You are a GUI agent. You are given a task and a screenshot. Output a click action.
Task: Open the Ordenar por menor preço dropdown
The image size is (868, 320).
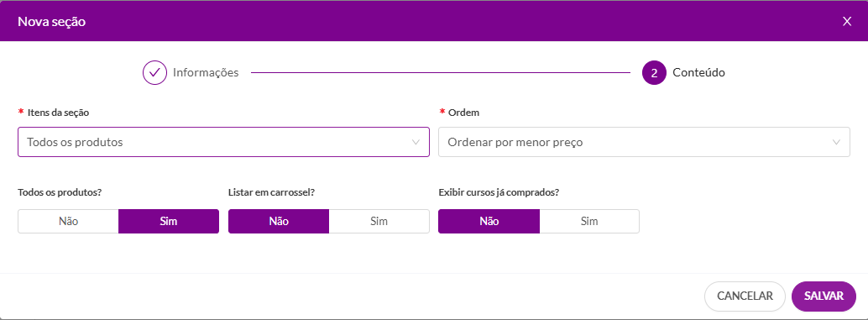pos(644,142)
